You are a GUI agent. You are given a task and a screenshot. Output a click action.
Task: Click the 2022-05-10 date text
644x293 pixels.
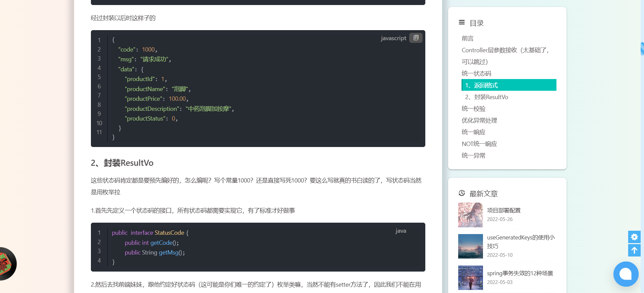[500, 255]
